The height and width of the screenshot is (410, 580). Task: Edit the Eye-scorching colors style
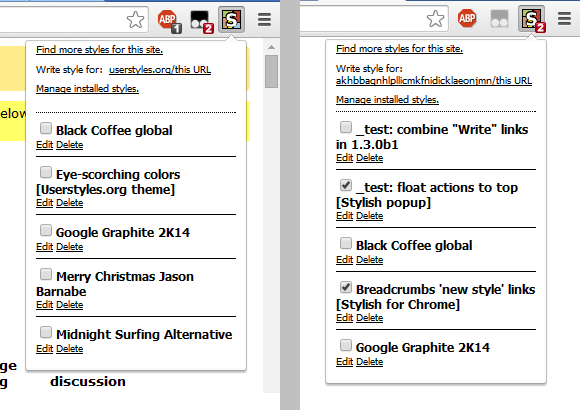[x=44, y=203]
